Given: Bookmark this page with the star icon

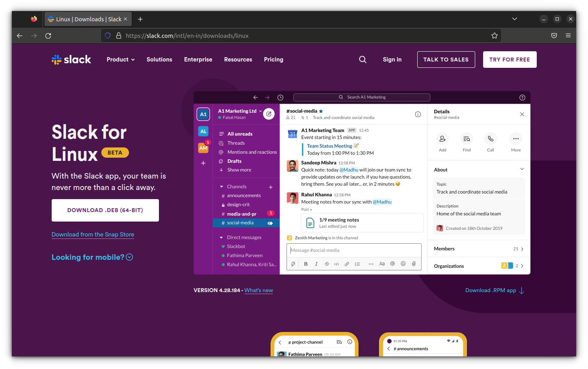Looking at the screenshot, I should click(x=495, y=35).
